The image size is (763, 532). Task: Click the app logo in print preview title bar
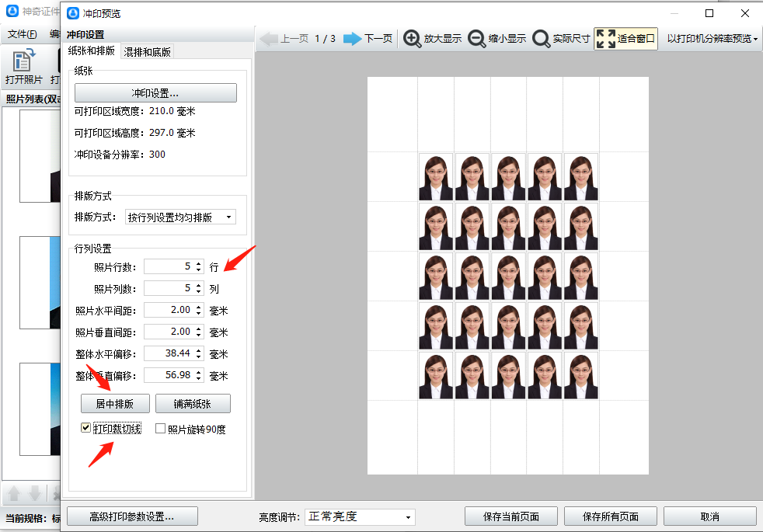73,13
